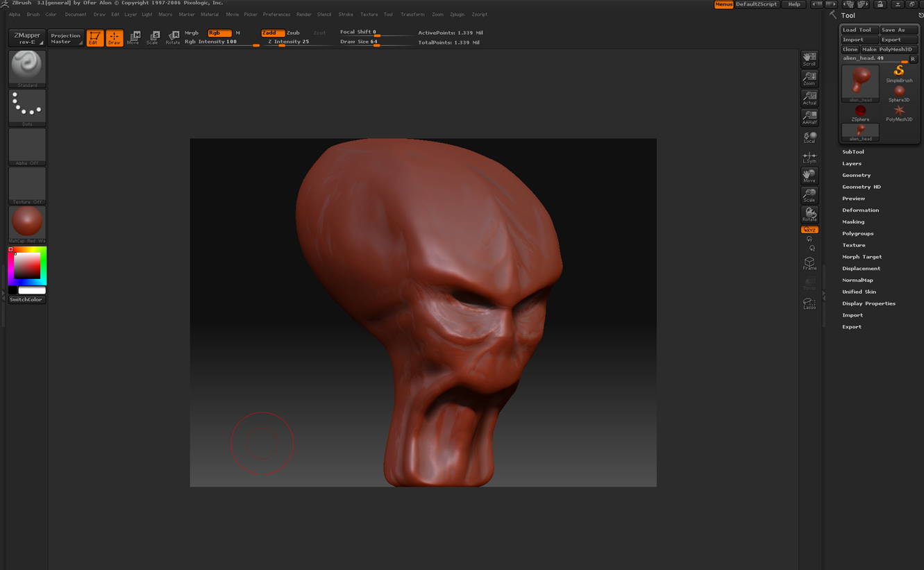This screenshot has height=570, width=924.
Task: Select the Scale mode icon
Action: pos(152,37)
